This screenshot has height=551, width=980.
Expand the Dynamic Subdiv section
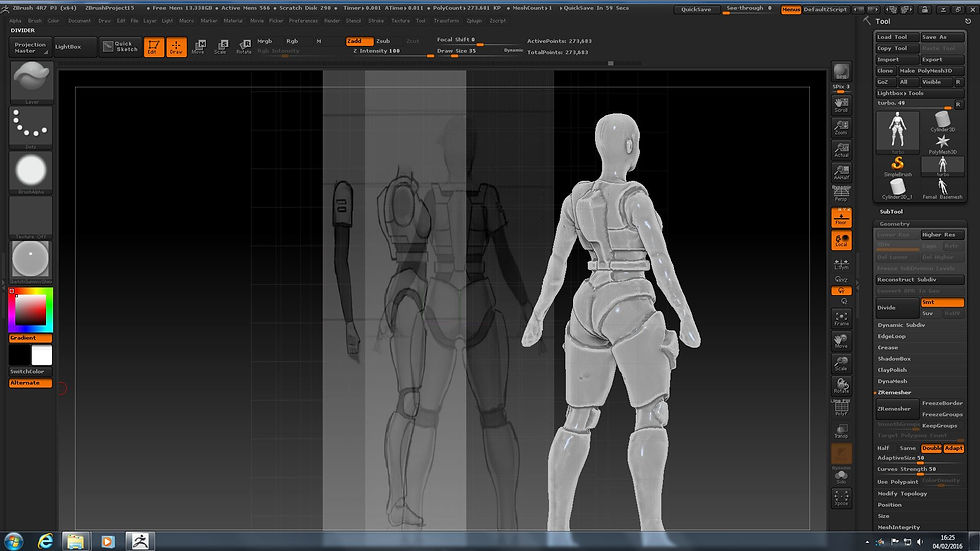901,325
